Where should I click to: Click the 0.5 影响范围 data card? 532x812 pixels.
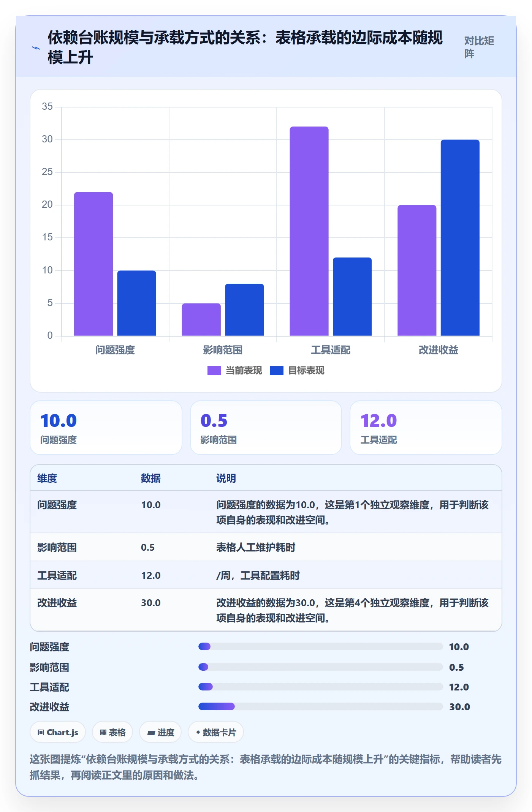coord(266,428)
